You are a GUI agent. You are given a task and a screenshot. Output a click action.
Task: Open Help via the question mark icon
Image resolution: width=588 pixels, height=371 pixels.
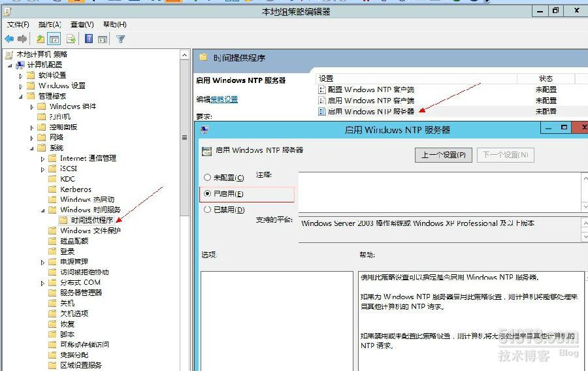pyautogui.click(x=89, y=39)
